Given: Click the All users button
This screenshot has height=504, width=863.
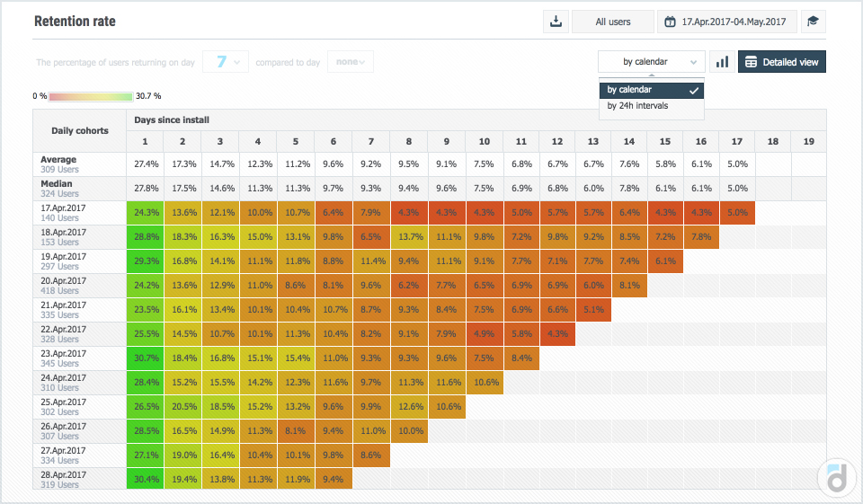Looking at the screenshot, I should point(613,22).
